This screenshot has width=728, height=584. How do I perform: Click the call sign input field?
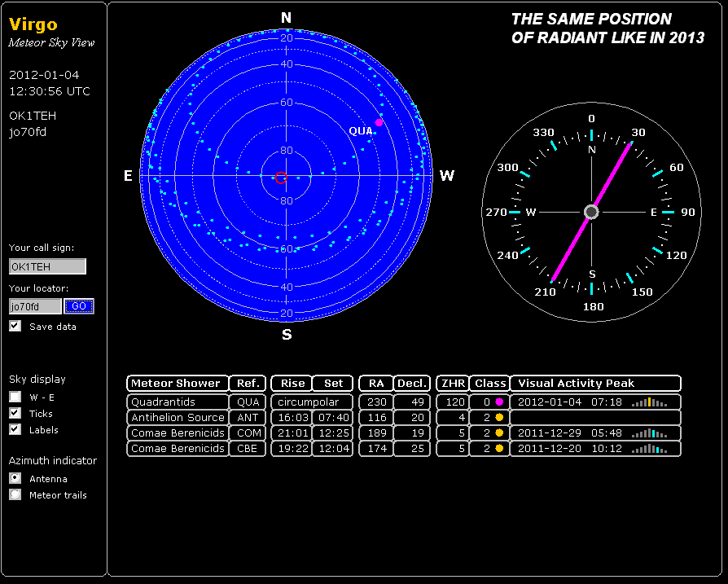(x=47, y=266)
